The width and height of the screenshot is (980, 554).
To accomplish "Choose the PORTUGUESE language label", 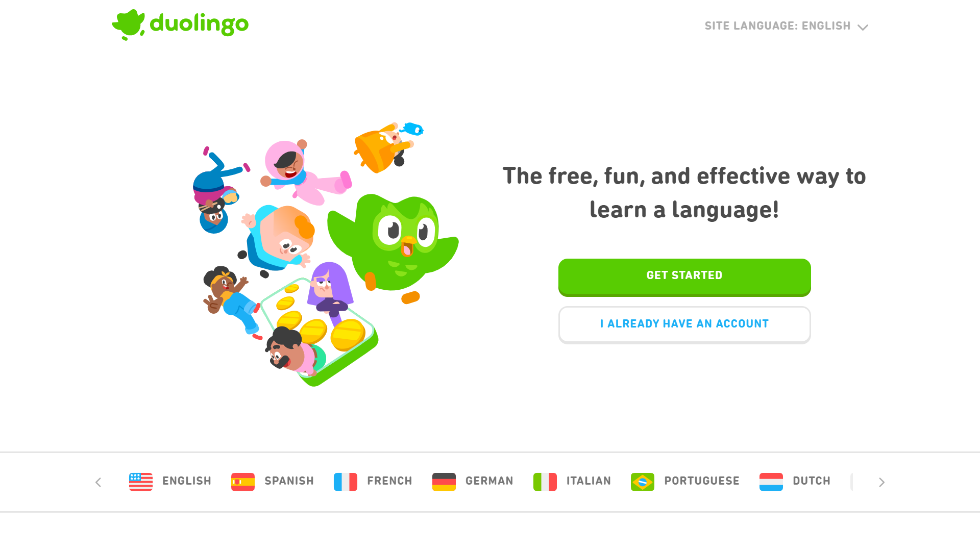I will point(702,481).
